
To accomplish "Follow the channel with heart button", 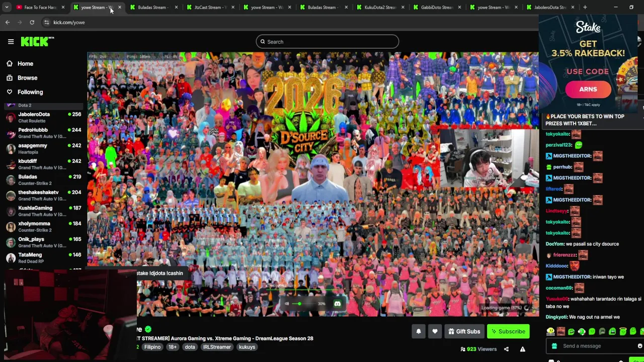I will pos(435,331).
